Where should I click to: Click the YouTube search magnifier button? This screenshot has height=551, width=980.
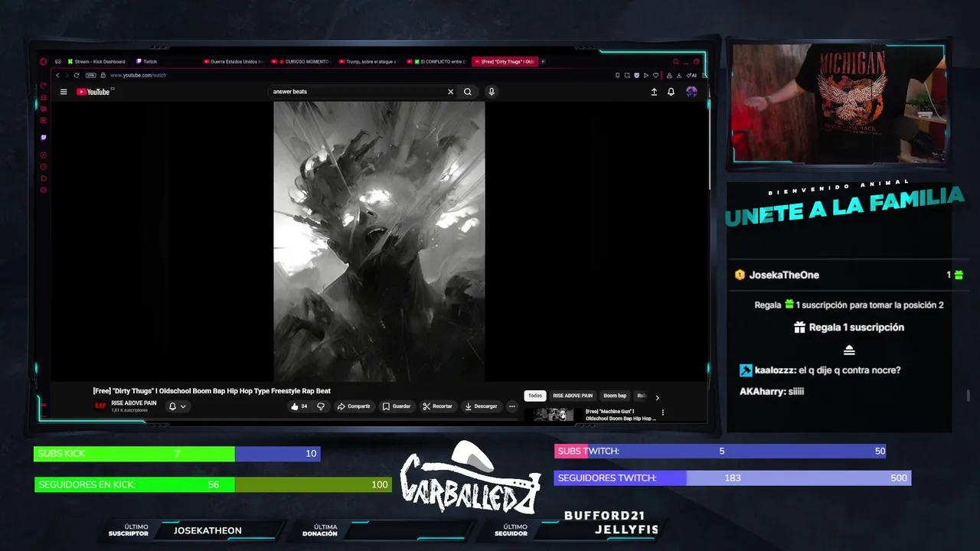click(x=468, y=92)
